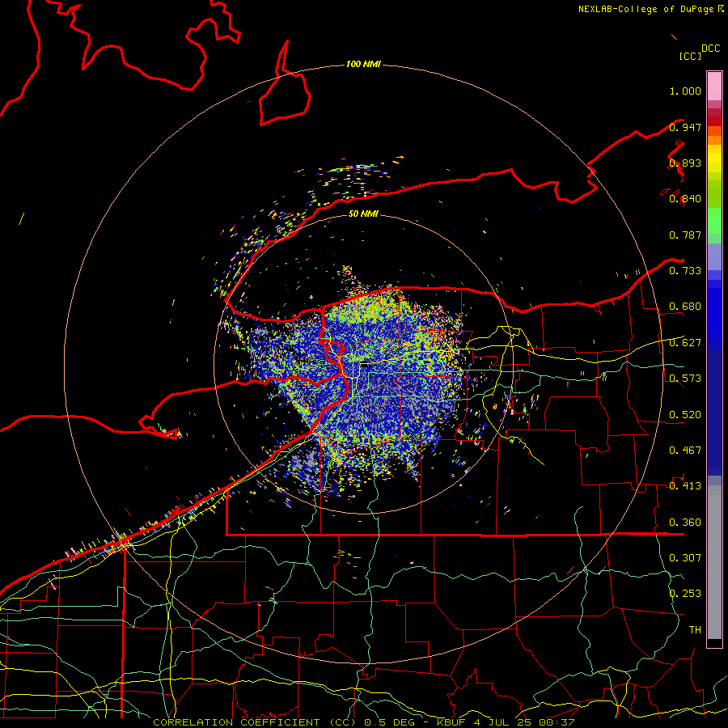Viewport: 728px width, 728px height.
Task: Select the 0.787 scale value
Action: [685, 235]
